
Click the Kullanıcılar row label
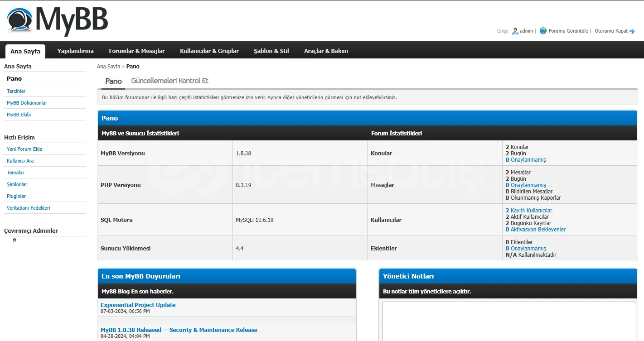tap(386, 220)
